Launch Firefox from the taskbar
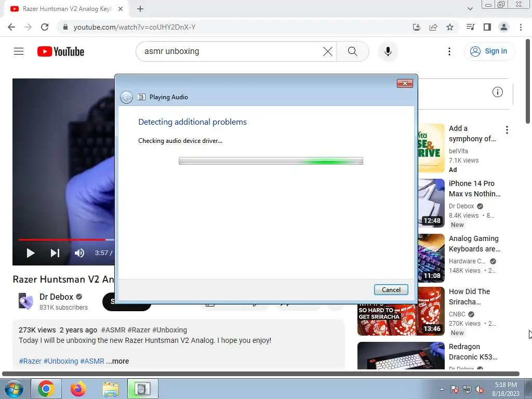 (78, 389)
